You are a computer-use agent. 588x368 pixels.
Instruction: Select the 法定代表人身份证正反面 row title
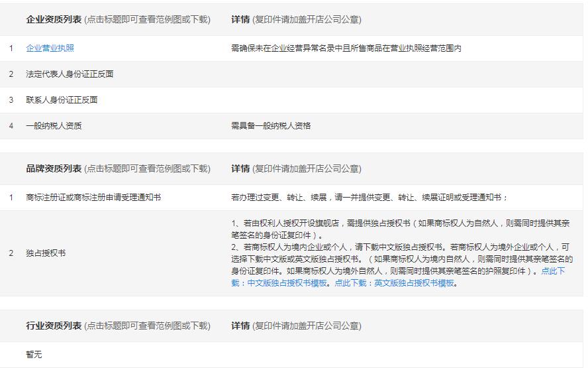pos(70,74)
